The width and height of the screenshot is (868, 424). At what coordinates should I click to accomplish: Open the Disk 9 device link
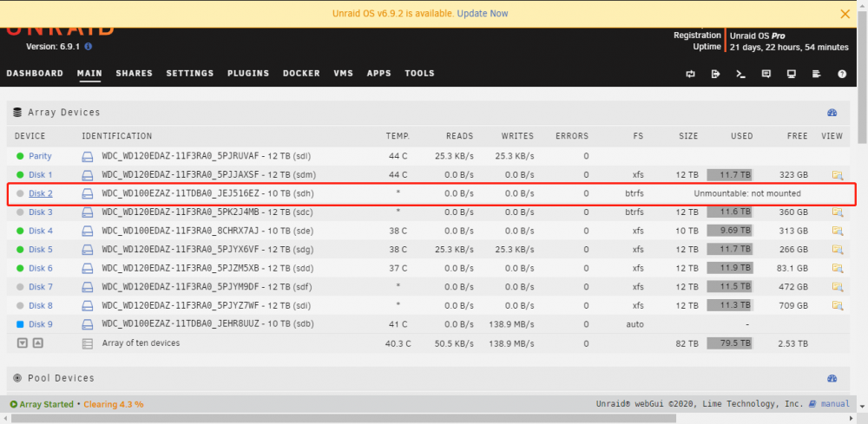tap(41, 324)
